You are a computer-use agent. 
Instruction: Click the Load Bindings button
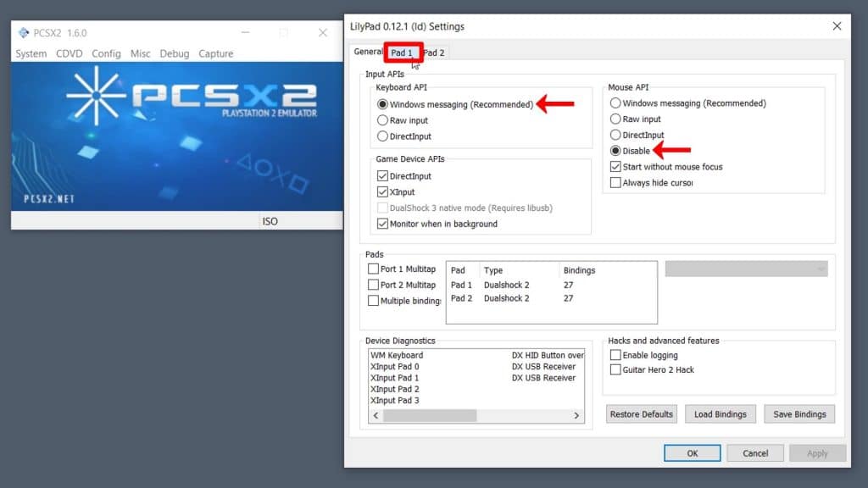721,414
